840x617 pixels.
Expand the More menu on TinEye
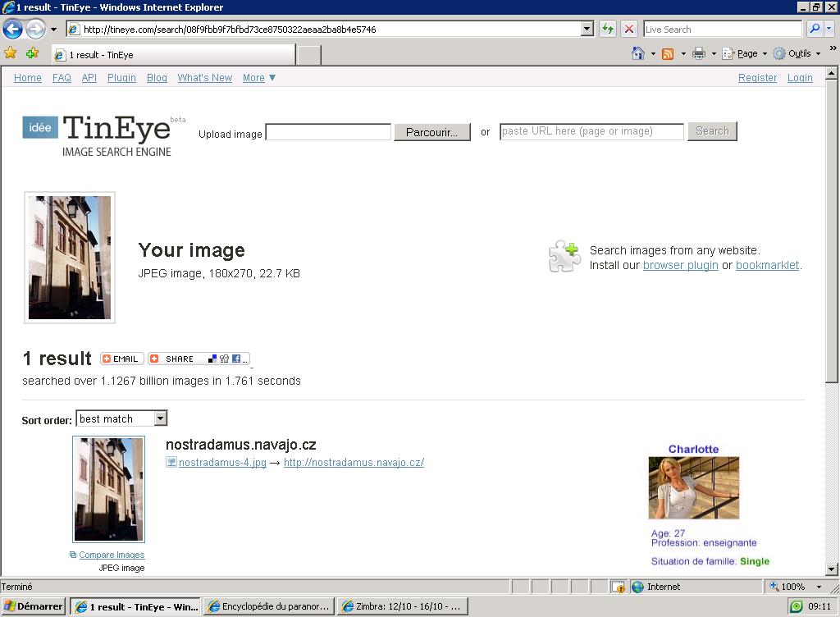pos(259,78)
